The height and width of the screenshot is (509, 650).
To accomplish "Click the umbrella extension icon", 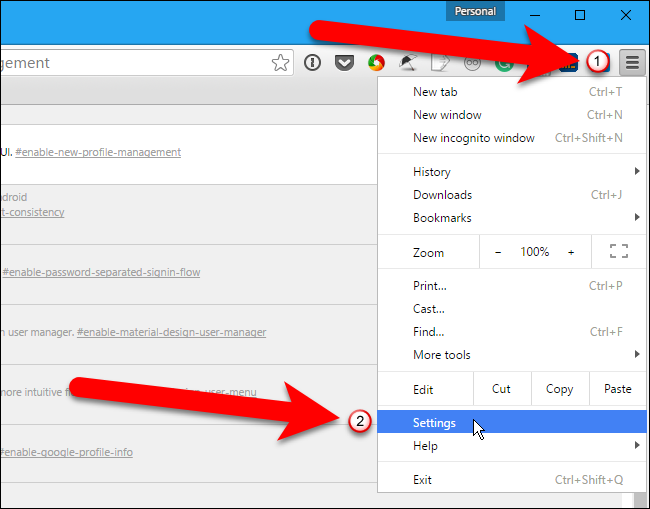I will (x=408, y=63).
